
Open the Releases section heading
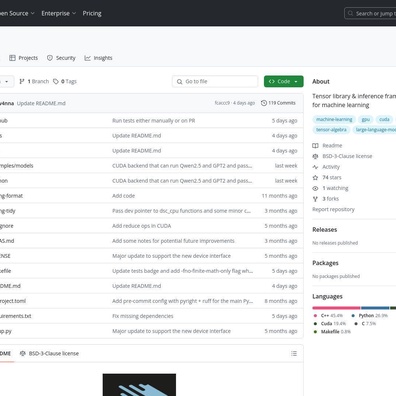click(x=325, y=230)
